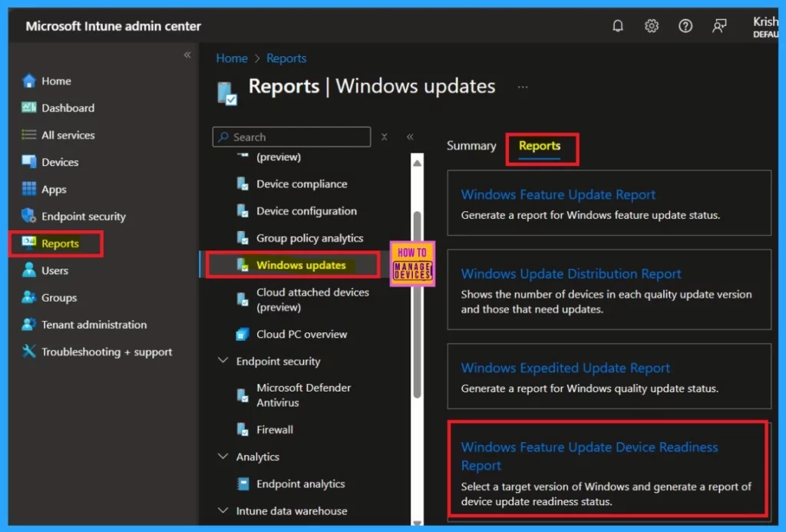Click the feedback person icon in header

tap(719, 25)
